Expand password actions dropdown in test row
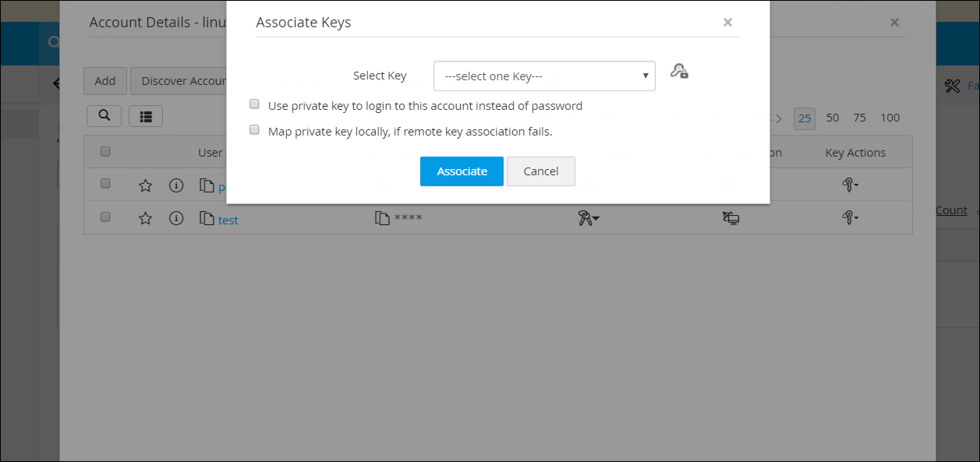Screen dimensions: 980x462 [x=589, y=219]
